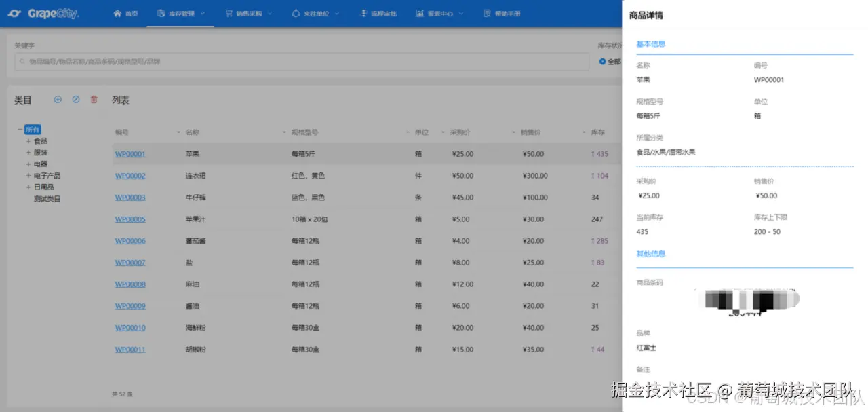This screenshot has height=412, width=868.
Task: Click the 基本信息 section heading
Action: (650, 44)
